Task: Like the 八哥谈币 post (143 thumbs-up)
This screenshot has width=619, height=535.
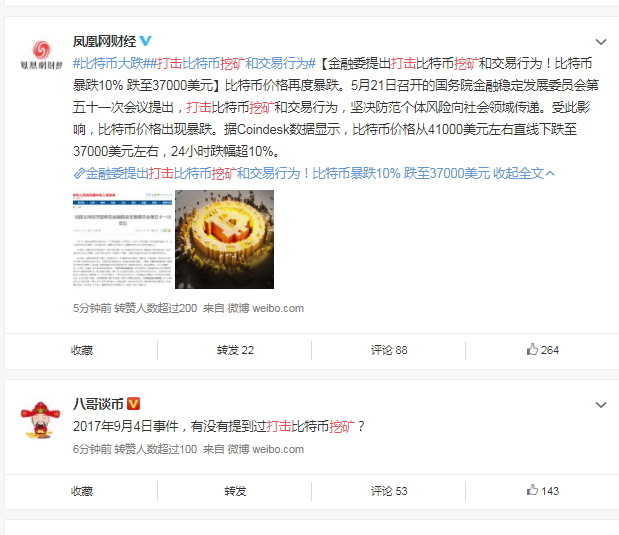Action: [x=542, y=491]
